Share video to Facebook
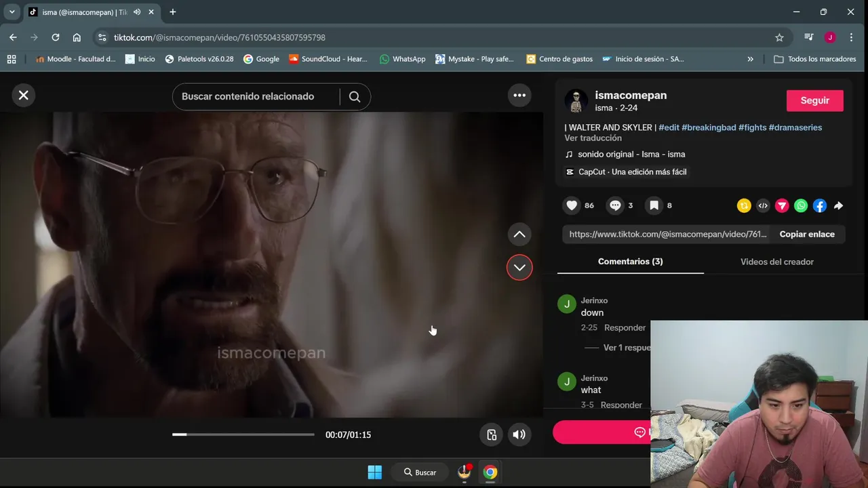 [820, 205]
